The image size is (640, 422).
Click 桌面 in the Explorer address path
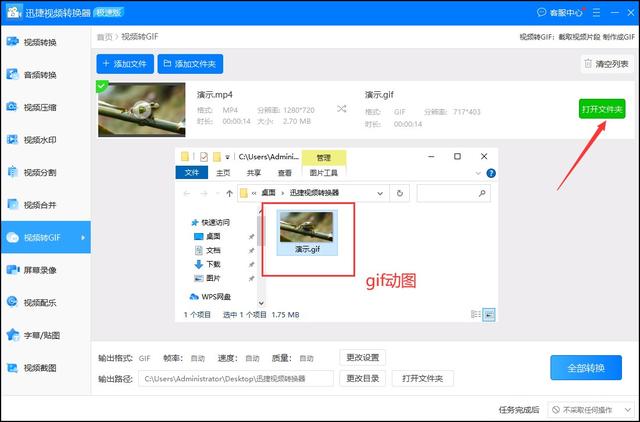coord(268,193)
